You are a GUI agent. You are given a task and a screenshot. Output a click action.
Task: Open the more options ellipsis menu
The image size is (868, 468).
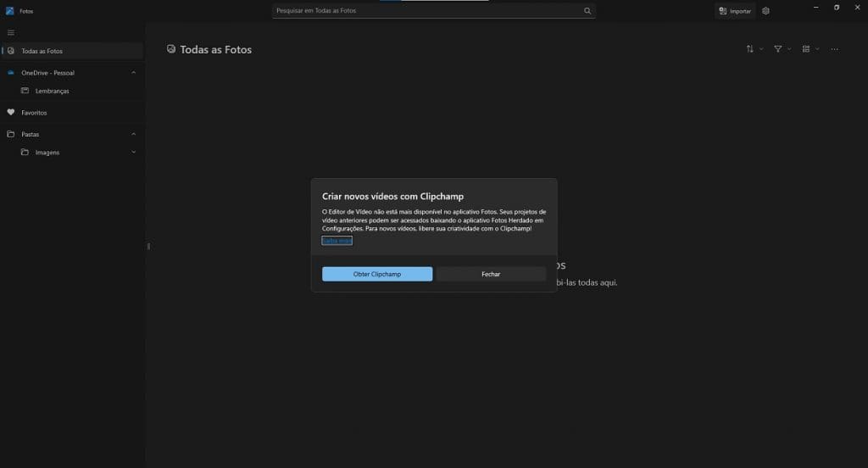[x=834, y=48]
